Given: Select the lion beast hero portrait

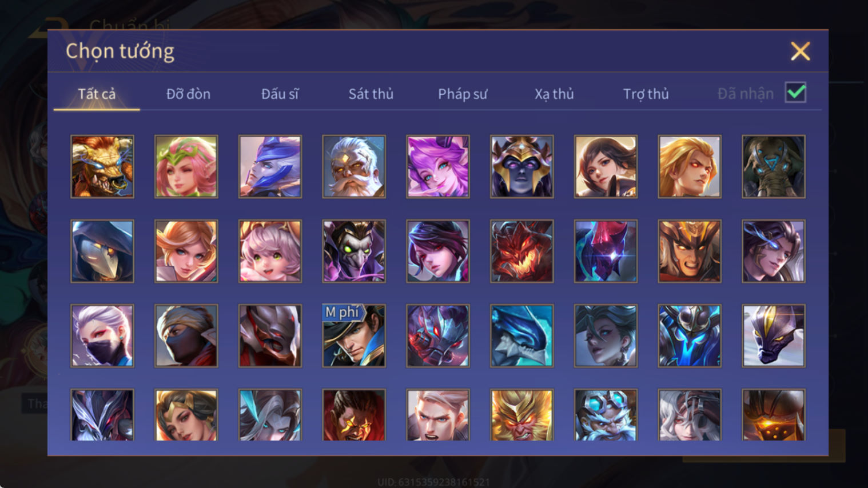Looking at the screenshot, I should [x=102, y=167].
